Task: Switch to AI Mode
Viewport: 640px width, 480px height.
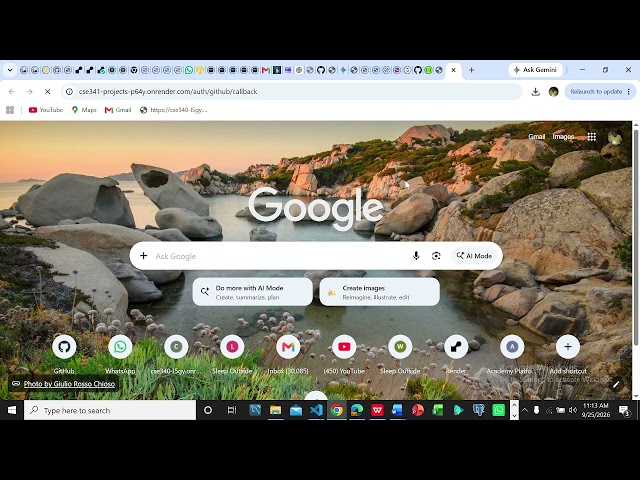Action: coord(474,256)
